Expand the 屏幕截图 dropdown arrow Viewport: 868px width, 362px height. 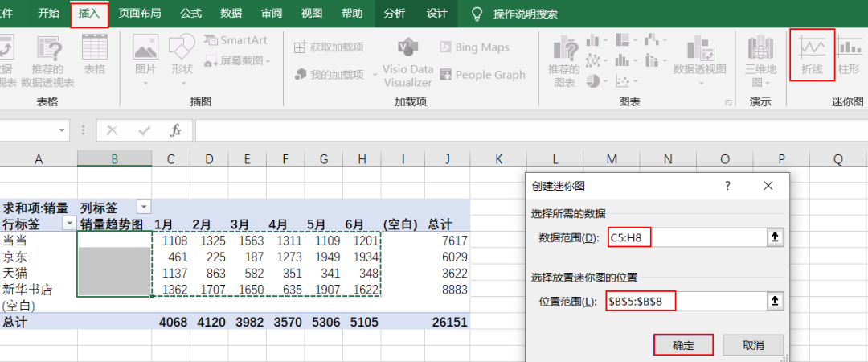(x=268, y=61)
